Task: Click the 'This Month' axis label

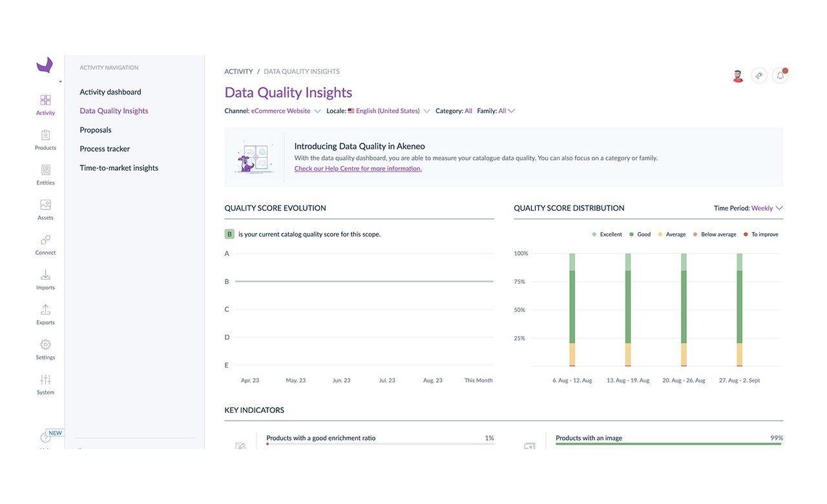Action: point(479,381)
